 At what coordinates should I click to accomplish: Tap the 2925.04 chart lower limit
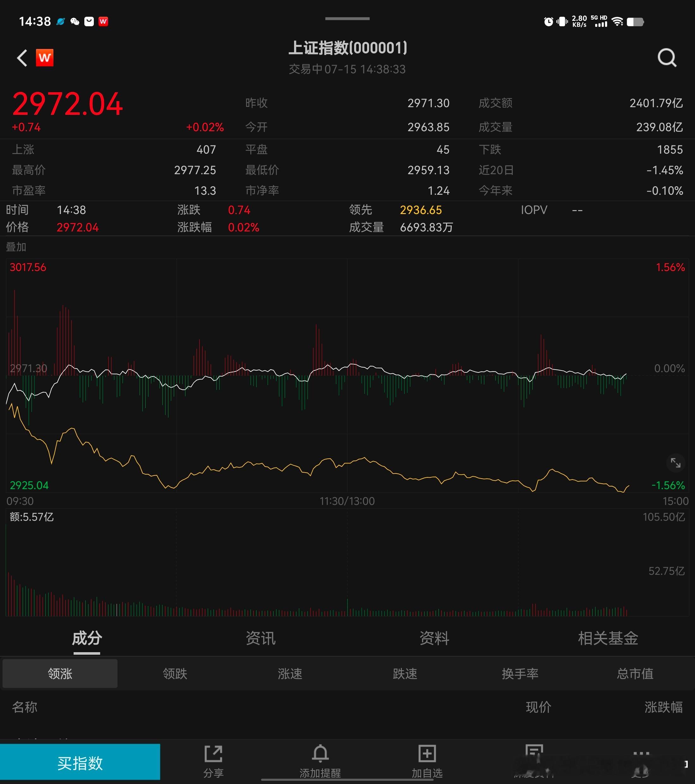(29, 486)
